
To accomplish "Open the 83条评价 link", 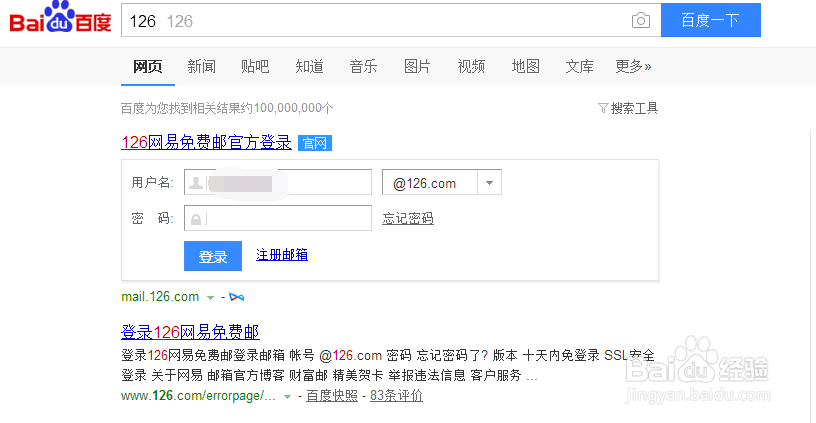I will tap(396, 396).
